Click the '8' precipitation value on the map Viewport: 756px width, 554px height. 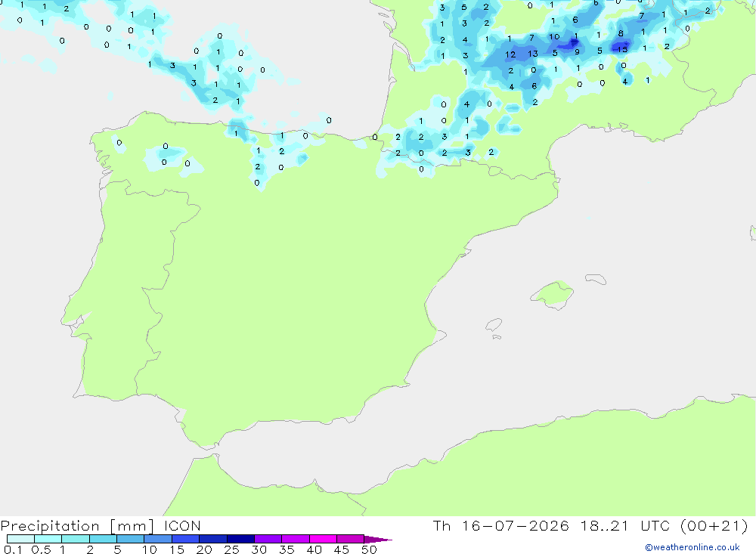tap(621, 33)
